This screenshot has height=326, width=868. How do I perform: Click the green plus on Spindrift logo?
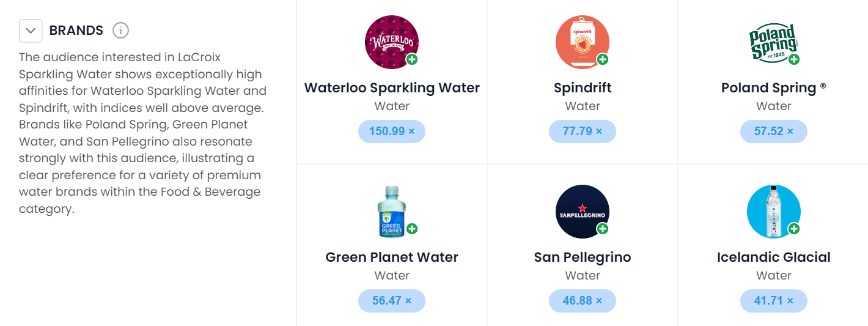tap(603, 59)
